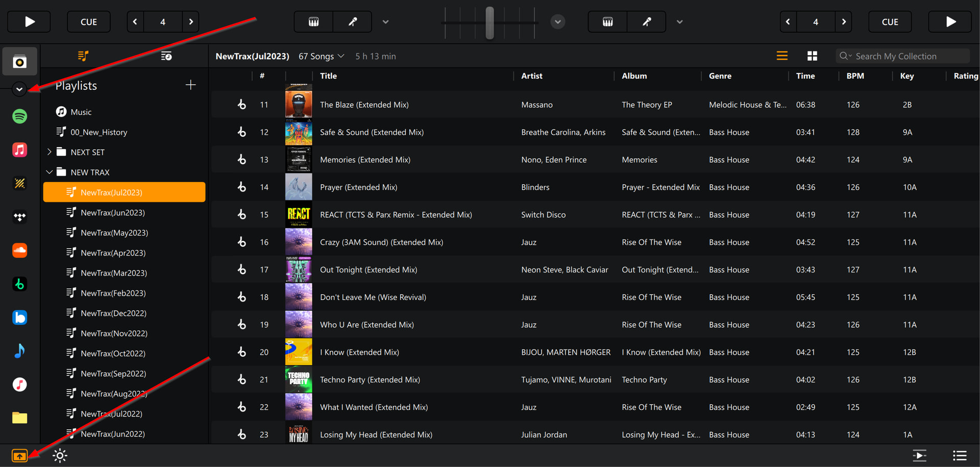The height and width of the screenshot is (467, 980).
Task: Open the local files folder icon
Action: (x=19, y=418)
